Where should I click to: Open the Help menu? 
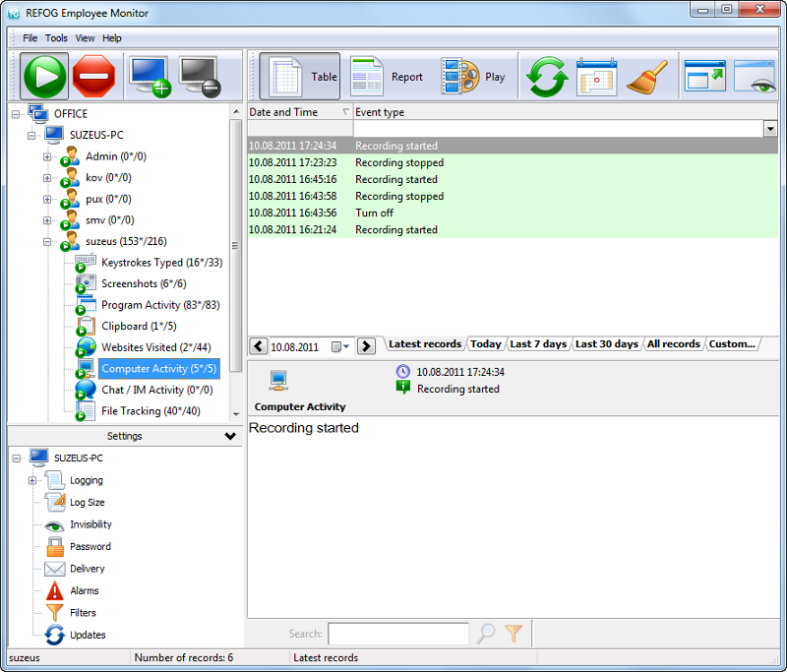coord(112,38)
